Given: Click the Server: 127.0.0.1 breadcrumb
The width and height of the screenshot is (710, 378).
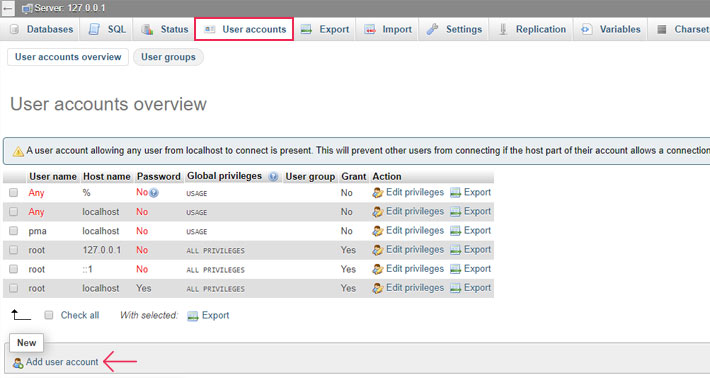Looking at the screenshot, I should coord(69,8).
